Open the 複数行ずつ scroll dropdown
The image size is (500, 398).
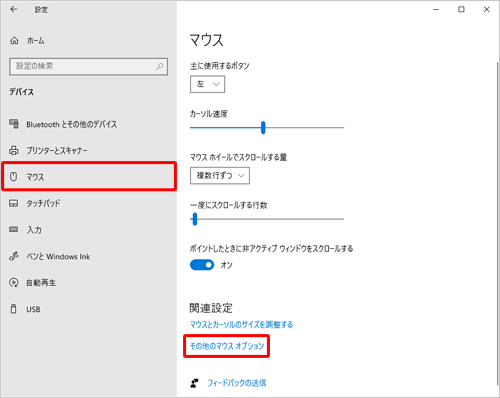[220, 176]
